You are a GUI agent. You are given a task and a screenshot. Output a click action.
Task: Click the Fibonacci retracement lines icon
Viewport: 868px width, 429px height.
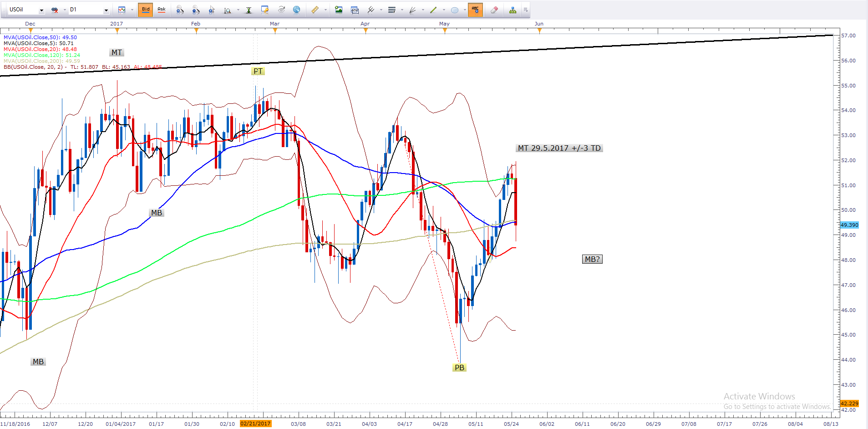tap(391, 10)
